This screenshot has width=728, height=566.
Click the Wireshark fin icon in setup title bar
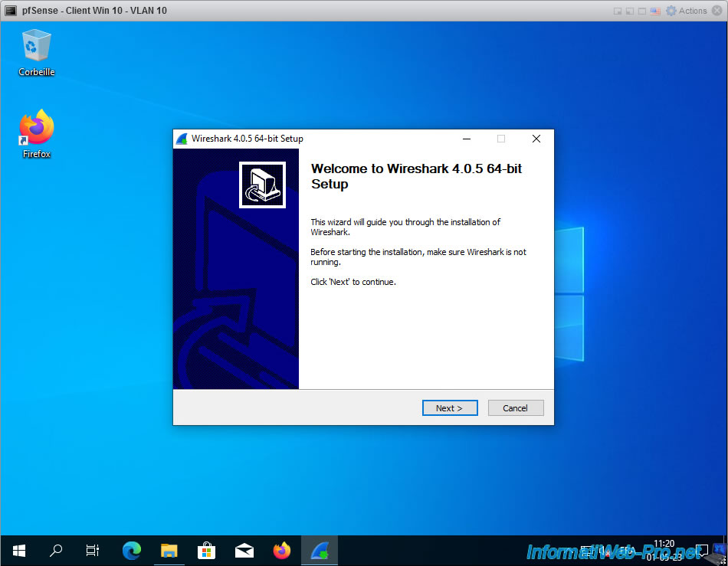[x=182, y=139]
